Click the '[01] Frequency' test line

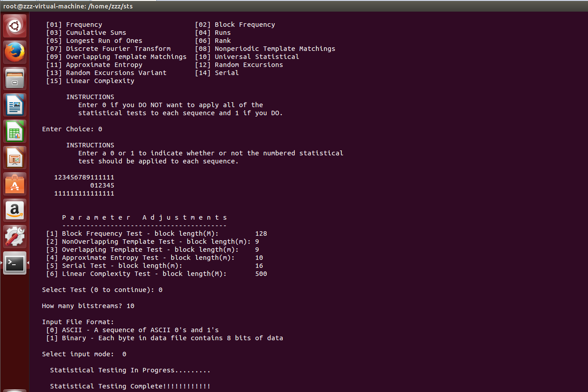pyautogui.click(x=74, y=25)
